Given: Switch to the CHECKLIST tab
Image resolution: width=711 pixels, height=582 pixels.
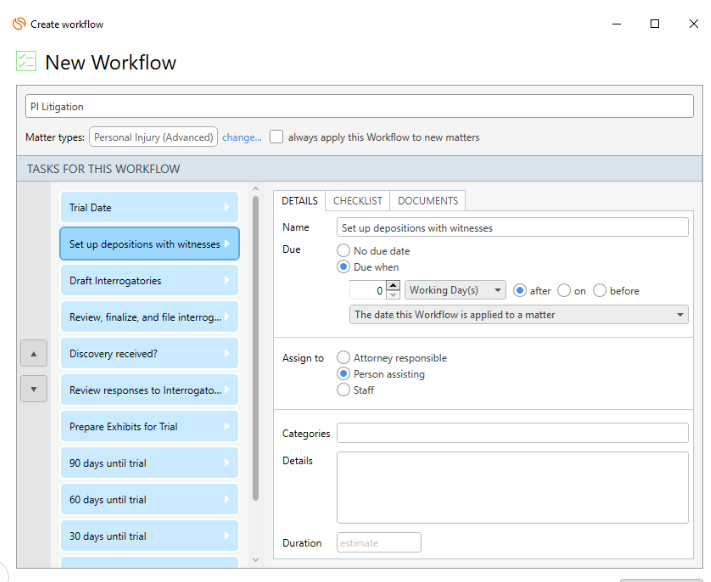Looking at the screenshot, I should point(358,201).
